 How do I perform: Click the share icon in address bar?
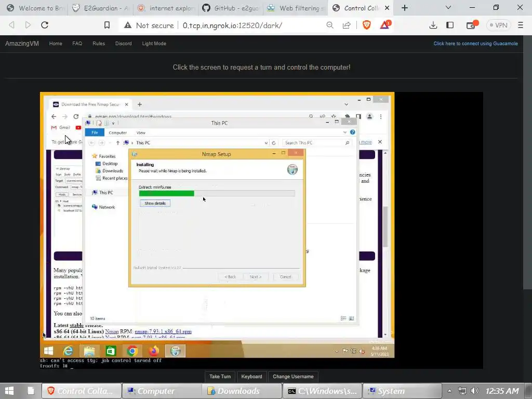click(x=347, y=25)
